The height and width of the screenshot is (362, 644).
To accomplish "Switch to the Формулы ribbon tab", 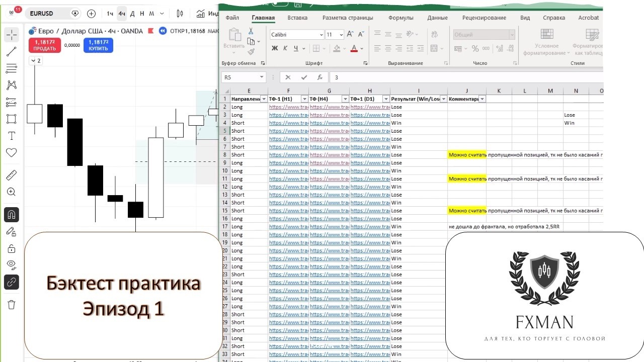I will 401,18.
